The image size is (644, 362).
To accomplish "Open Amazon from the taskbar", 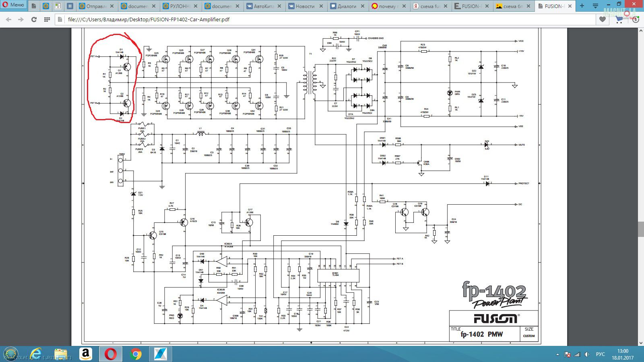I will tap(85, 354).
